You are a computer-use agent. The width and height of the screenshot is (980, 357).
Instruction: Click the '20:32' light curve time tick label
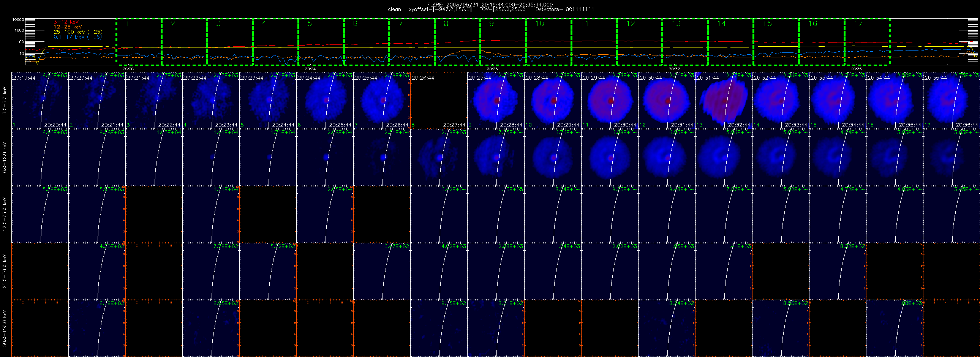(674, 69)
